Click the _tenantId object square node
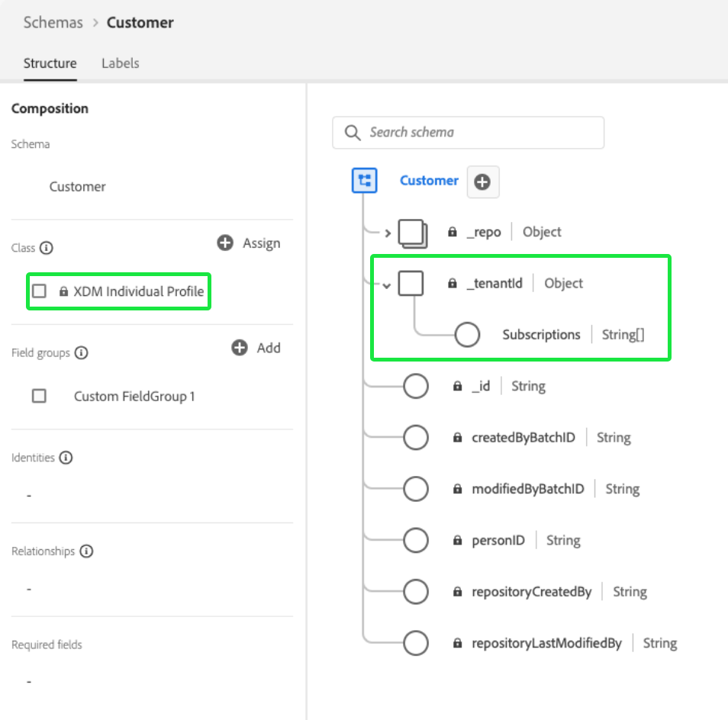 pos(411,284)
